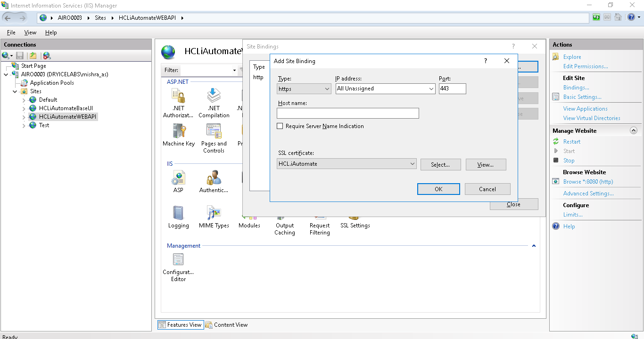Open the SSL certificate dropdown
Screen dimensions: 644x339
click(x=347, y=164)
